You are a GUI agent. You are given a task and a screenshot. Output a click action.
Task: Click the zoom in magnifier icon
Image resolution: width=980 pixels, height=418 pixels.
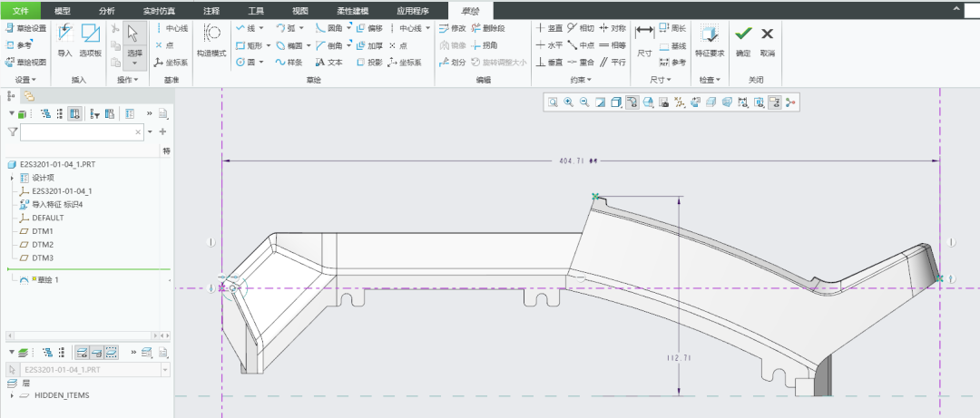[x=569, y=102]
